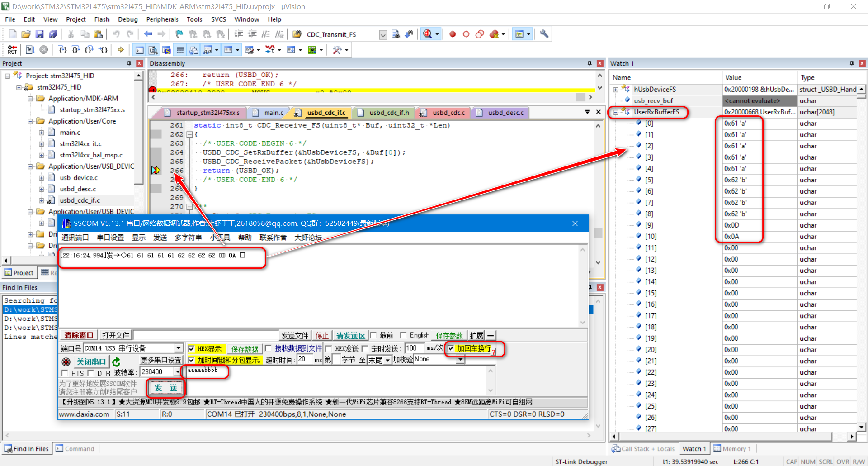Click the Insert/Remove Breakpoint flag icon
The image size is (868, 466).
click(179, 34)
